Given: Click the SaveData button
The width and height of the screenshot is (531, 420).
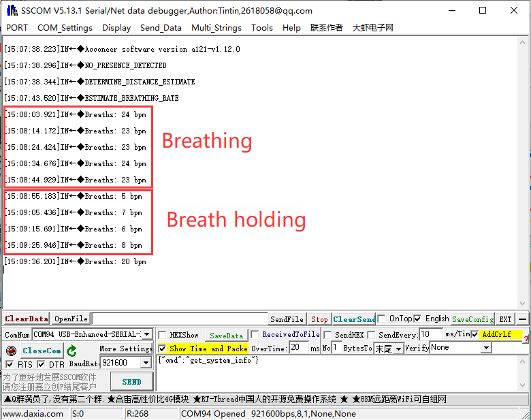Looking at the screenshot, I should point(226,335).
